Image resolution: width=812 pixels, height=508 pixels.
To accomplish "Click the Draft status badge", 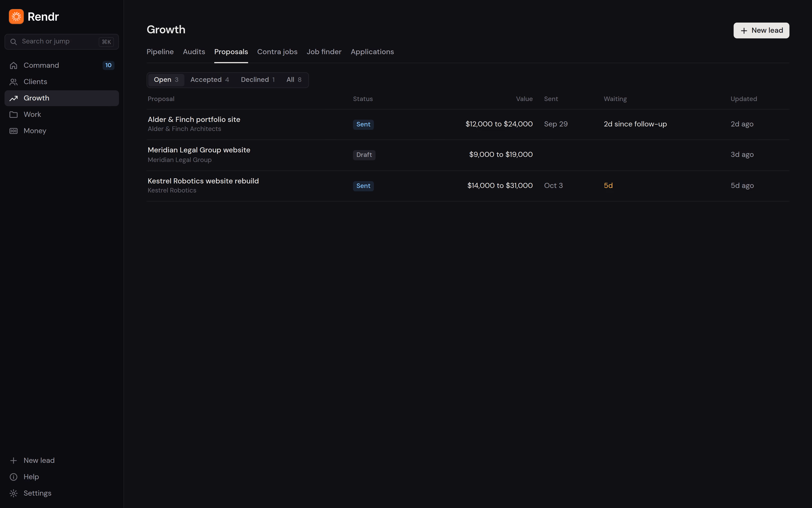I will (x=364, y=155).
